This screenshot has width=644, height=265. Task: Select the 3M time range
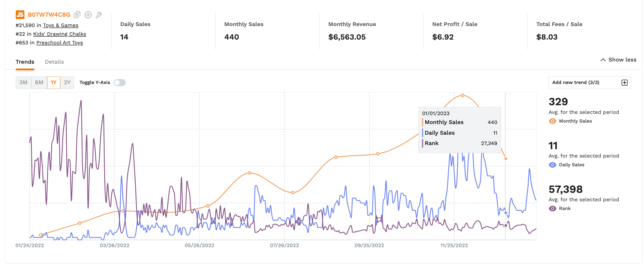23,83
